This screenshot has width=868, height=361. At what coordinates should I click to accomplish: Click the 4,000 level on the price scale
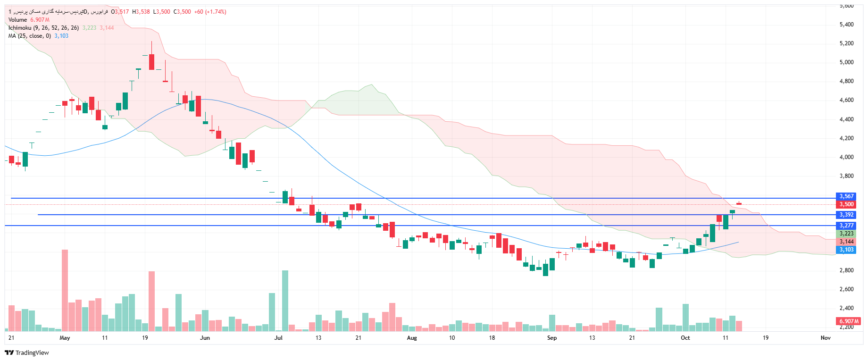point(846,157)
